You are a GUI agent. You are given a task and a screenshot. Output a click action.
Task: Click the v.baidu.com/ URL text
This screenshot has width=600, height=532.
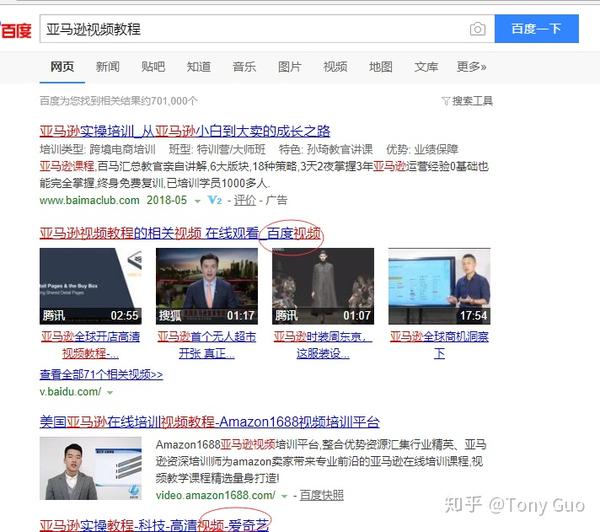tap(70, 391)
